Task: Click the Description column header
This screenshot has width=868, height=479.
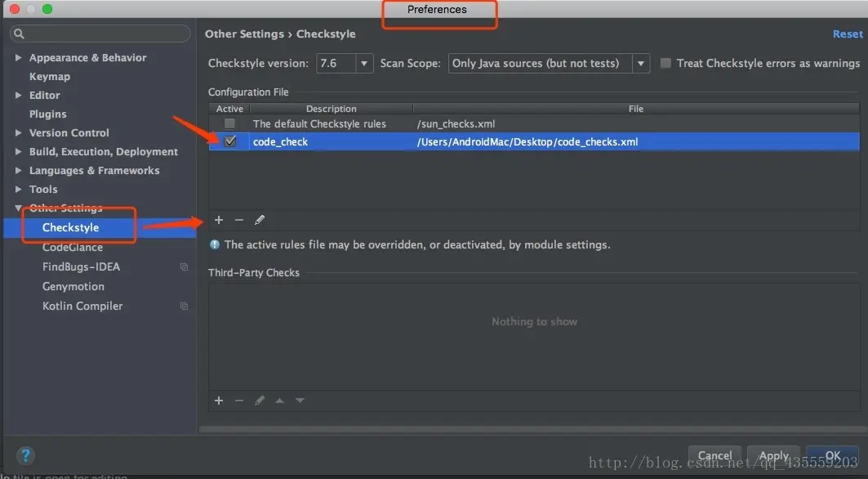Action: point(331,109)
